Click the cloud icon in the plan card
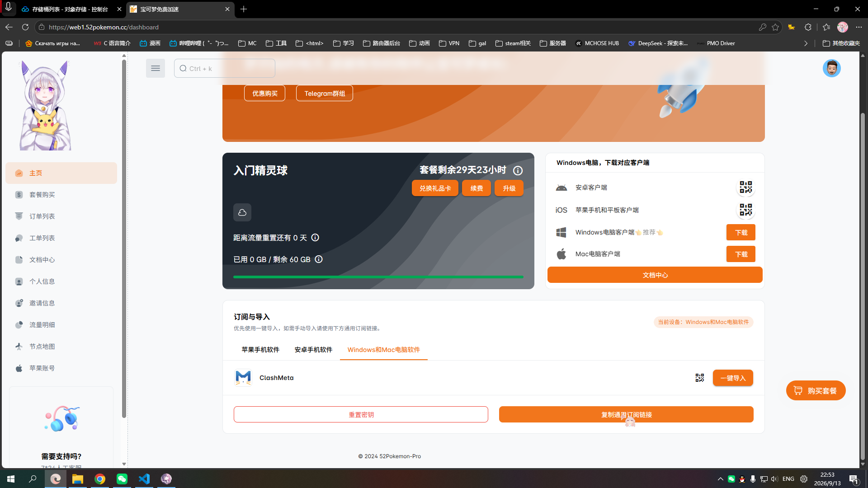This screenshot has height=488, width=868. [x=242, y=212]
